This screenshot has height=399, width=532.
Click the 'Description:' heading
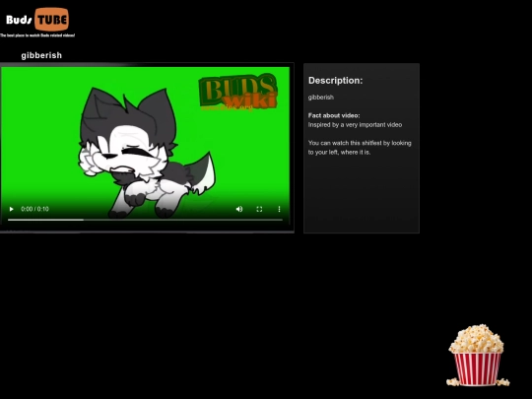(335, 81)
